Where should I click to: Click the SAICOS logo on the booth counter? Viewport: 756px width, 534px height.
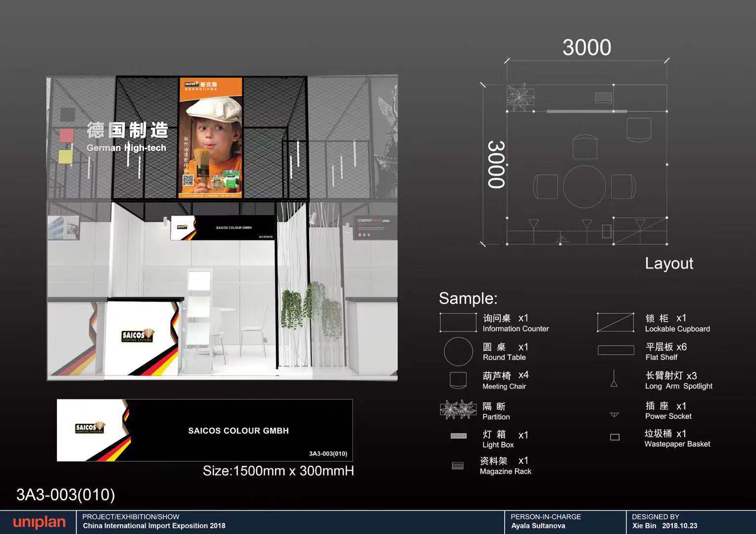pos(138,336)
